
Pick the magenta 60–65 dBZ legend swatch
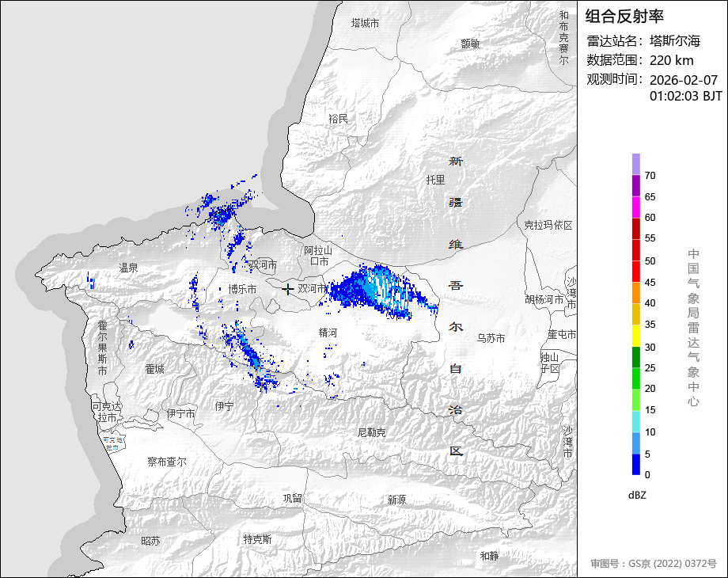pyautogui.click(x=635, y=207)
